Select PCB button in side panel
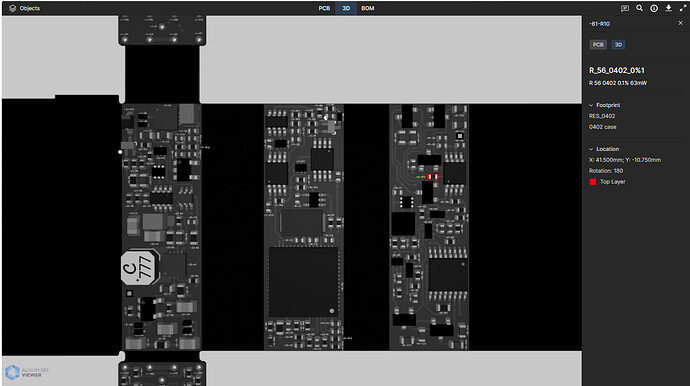This screenshot has height=386, width=690. pyautogui.click(x=598, y=44)
